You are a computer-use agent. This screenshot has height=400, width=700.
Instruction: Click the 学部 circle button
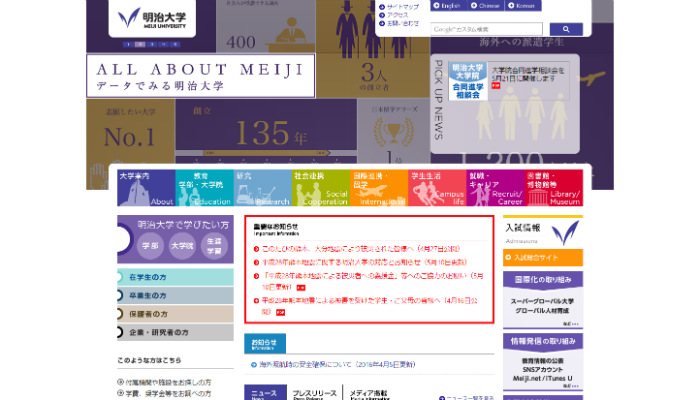pyautogui.click(x=150, y=246)
